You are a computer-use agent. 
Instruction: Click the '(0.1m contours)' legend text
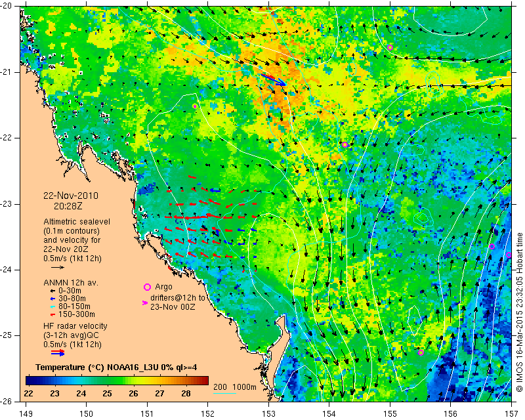(x=72, y=231)
